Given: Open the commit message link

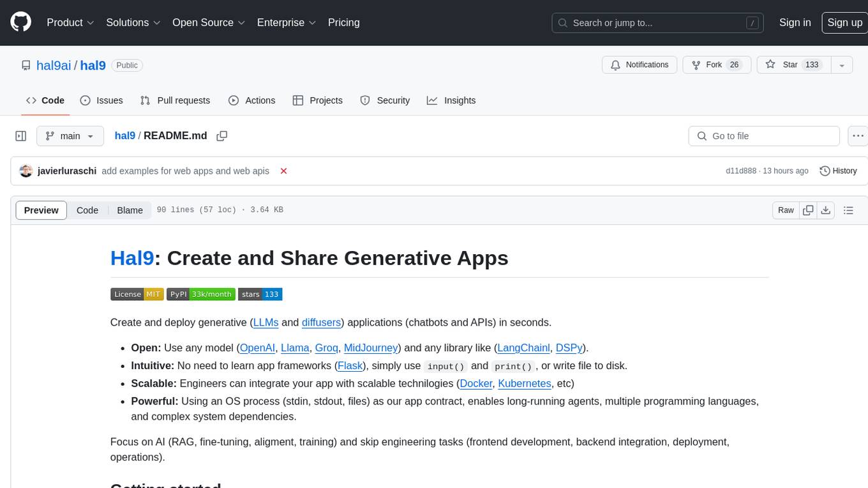Looking at the screenshot, I should click(185, 171).
